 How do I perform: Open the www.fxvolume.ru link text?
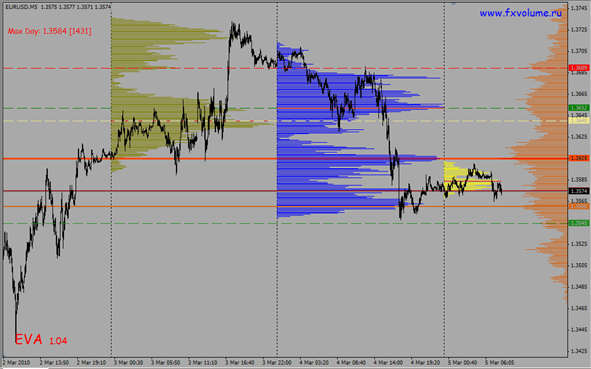tap(521, 13)
